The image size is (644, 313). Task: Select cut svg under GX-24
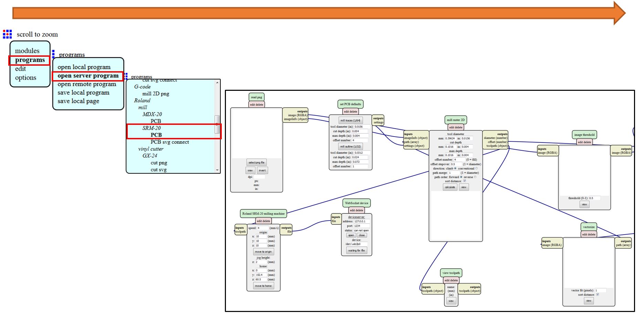158,170
